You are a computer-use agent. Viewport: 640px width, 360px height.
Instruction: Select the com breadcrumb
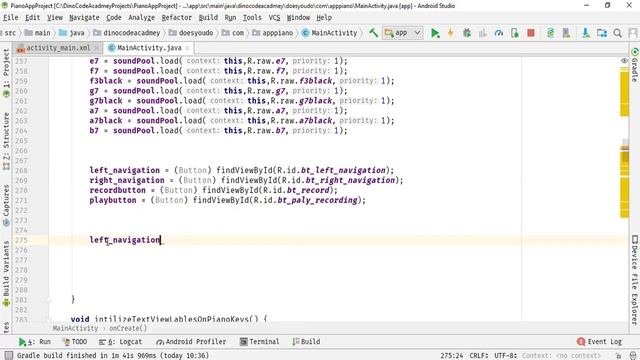233,33
